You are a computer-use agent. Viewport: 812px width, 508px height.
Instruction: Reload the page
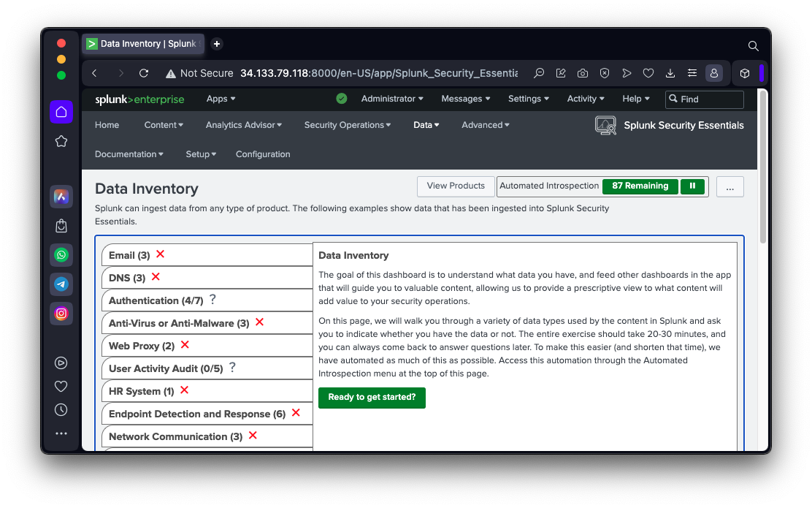click(x=144, y=73)
